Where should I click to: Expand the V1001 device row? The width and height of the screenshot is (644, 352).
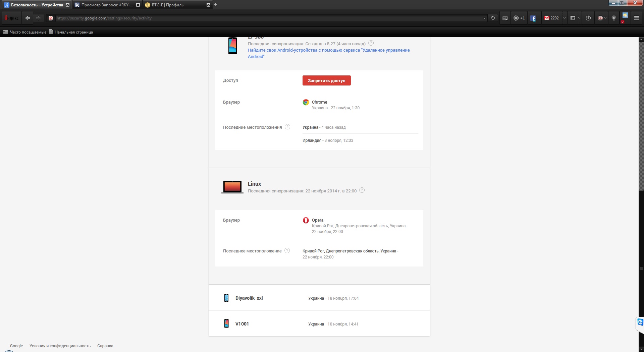[319, 324]
